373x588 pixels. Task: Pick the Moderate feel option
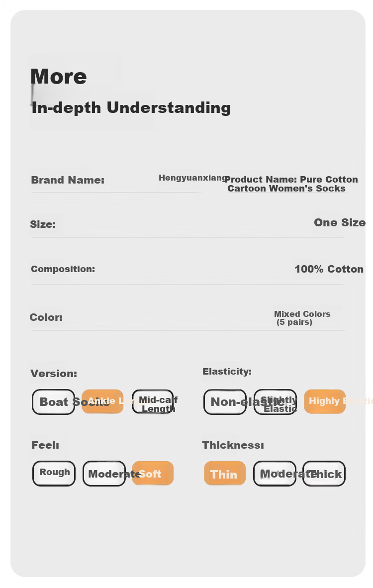pos(104,473)
